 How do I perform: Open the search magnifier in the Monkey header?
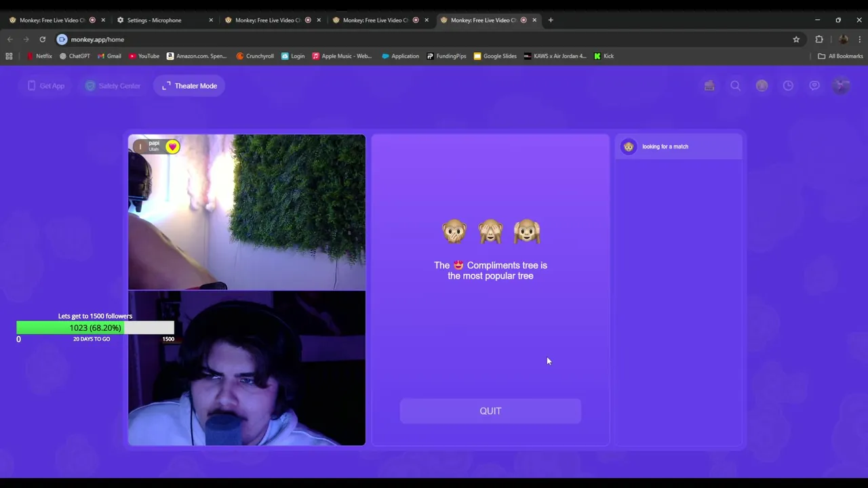point(736,85)
